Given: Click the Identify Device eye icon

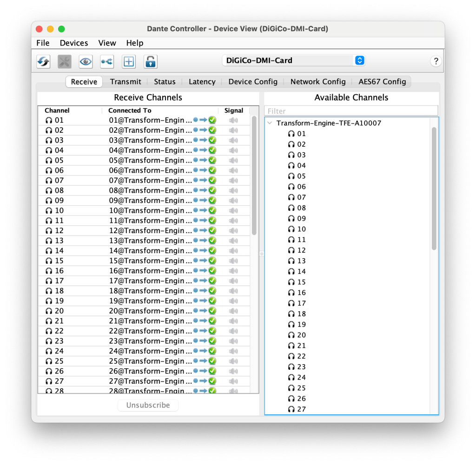Looking at the screenshot, I should tap(86, 62).
